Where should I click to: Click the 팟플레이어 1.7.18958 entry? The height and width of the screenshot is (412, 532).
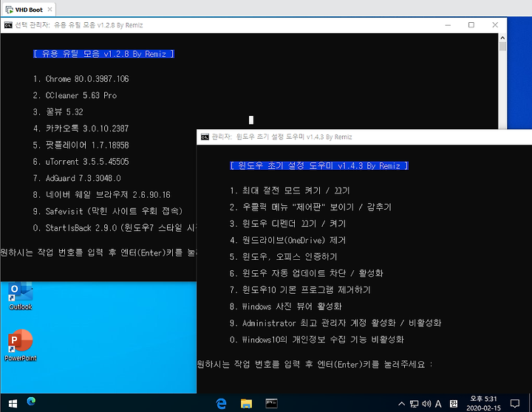pyautogui.click(x=81, y=145)
